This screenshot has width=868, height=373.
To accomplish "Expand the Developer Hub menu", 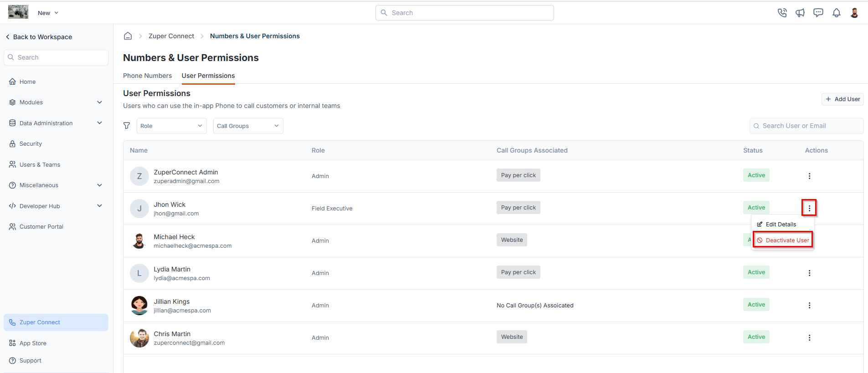I will point(56,206).
